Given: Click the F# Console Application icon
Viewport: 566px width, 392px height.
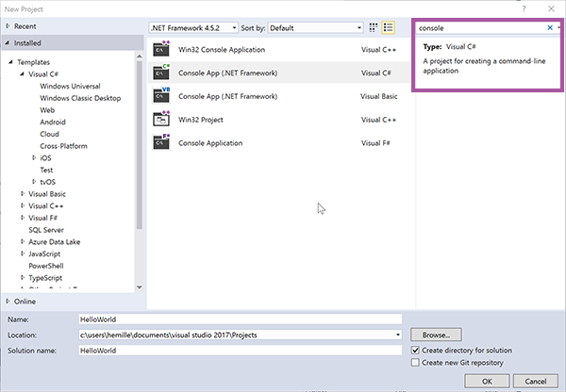Looking at the screenshot, I should tap(161, 143).
